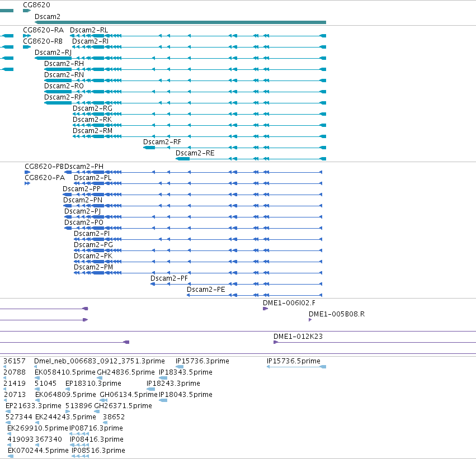
Task: Click the Dscam2-RG transcript label
Action: pyautogui.click(x=93, y=108)
